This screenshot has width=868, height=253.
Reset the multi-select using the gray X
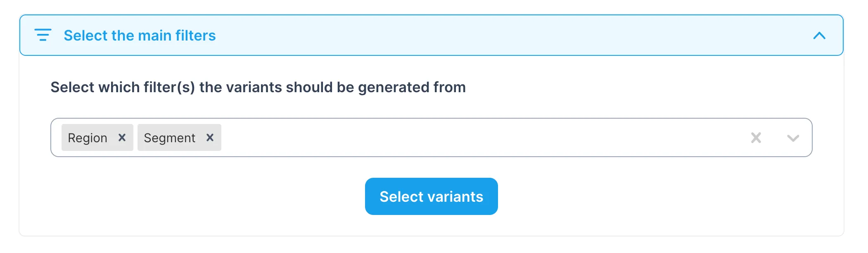pyautogui.click(x=756, y=138)
